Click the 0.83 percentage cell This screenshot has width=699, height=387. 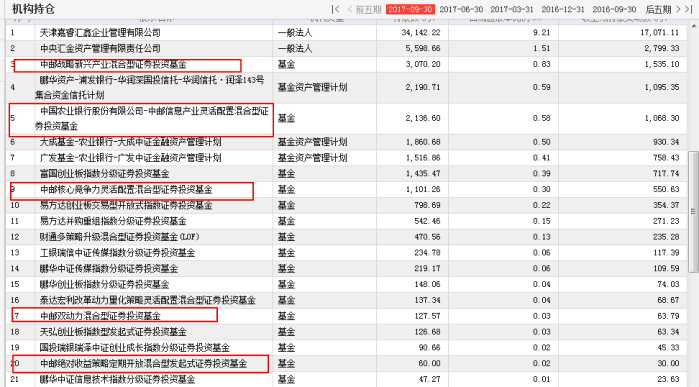(x=541, y=64)
